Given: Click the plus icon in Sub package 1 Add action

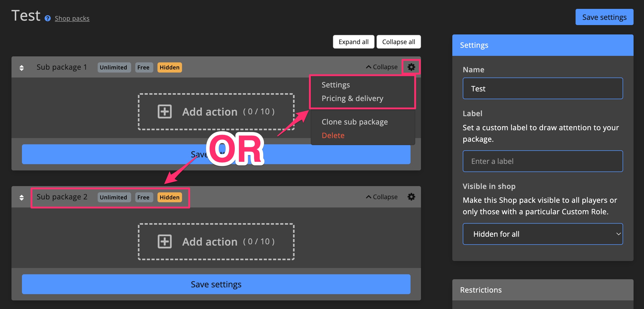Looking at the screenshot, I should [x=165, y=111].
